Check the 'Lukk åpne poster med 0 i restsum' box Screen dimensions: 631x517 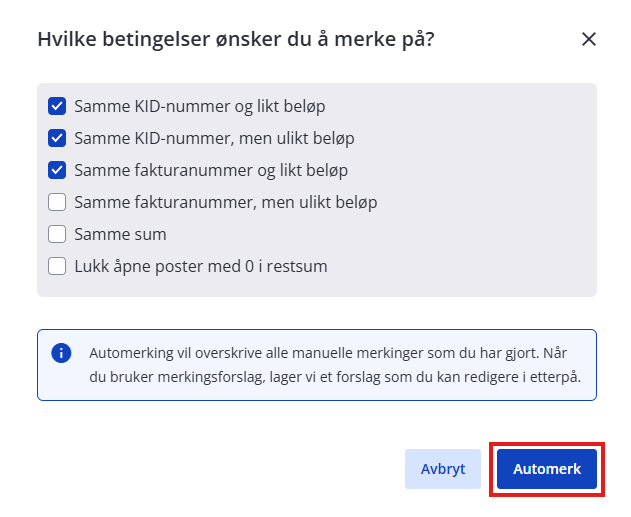coord(57,266)
